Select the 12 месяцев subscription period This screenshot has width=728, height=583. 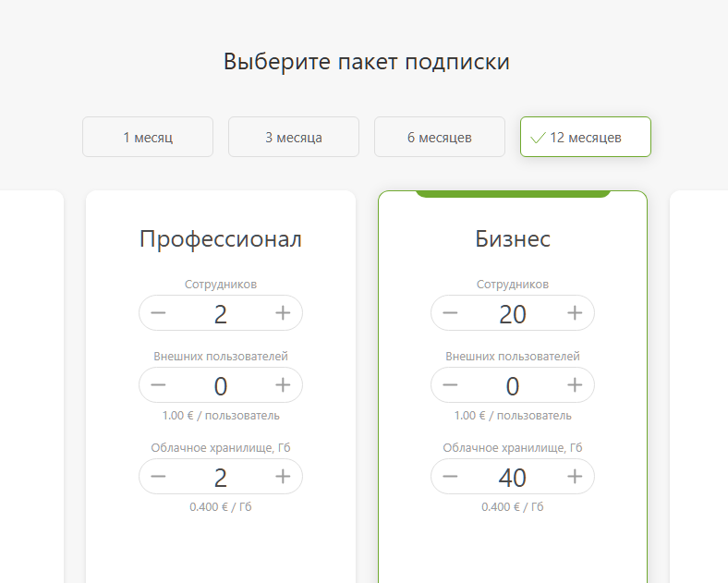pos(586,137)
